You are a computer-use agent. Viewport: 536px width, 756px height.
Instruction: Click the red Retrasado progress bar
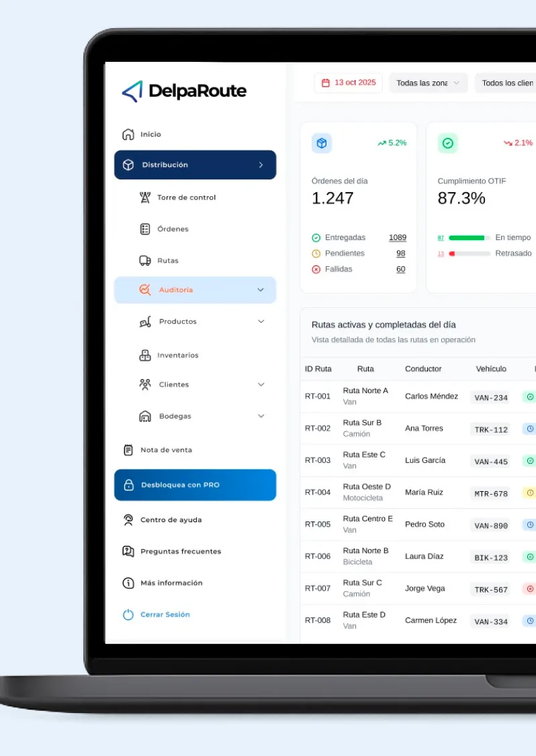[x=470, y=253]
